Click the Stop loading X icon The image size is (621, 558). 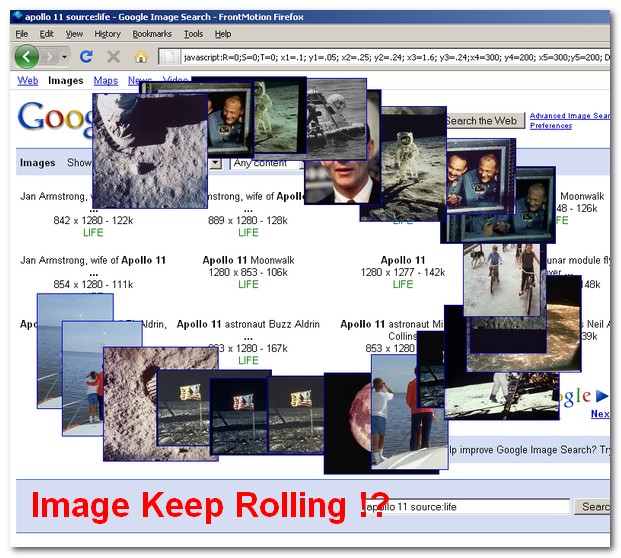(x=113, y=57)
